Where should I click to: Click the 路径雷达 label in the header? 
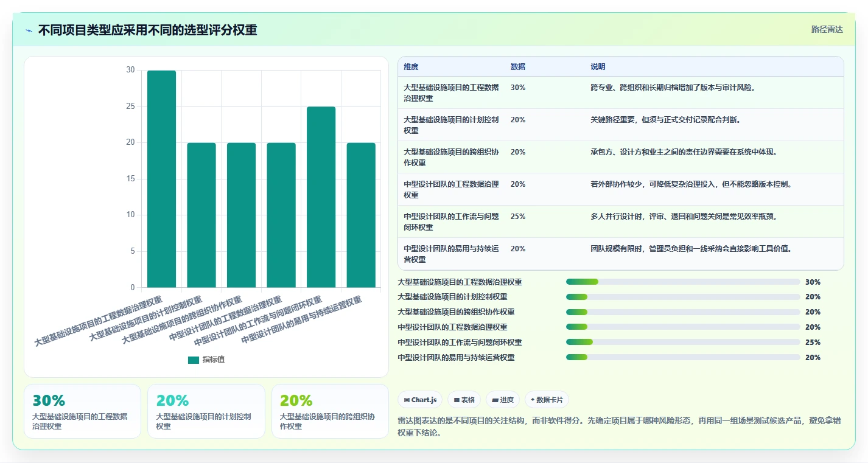click(827, 29)
